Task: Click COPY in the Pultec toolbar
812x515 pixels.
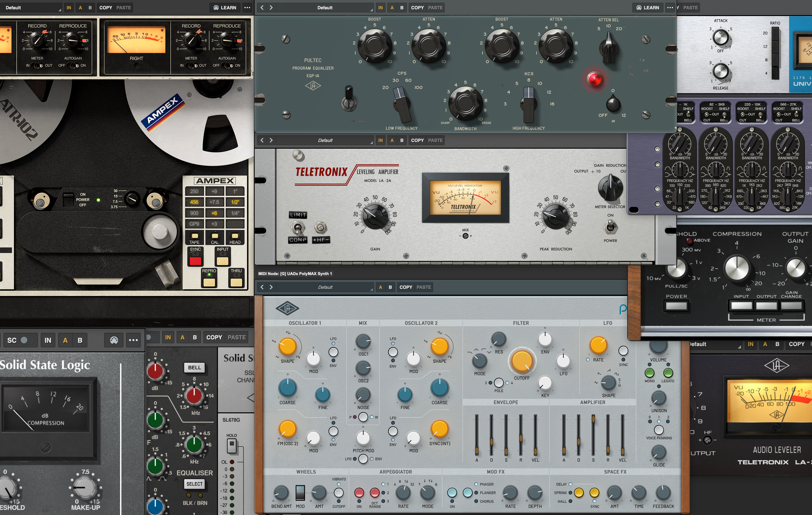Action: pyautogui.click(x=417, y=7)
